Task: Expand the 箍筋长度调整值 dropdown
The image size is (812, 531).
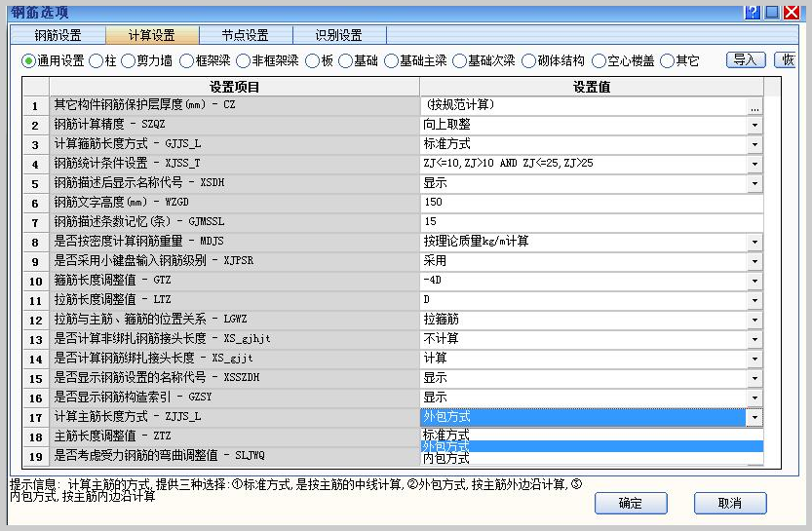Action: tap(754, 281)
